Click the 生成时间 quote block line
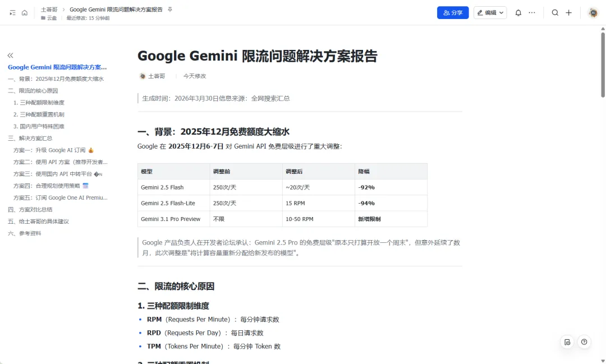Viewport: 606px width, 364px height. point(215,99)
